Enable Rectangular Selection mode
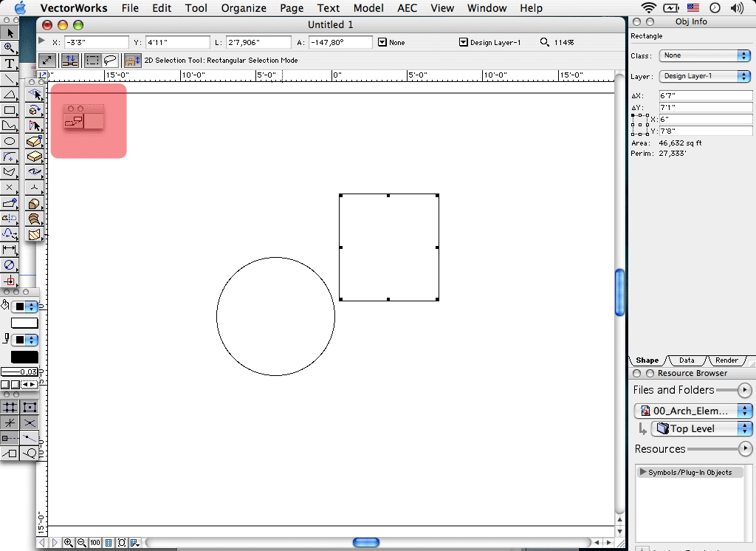 point(92,61)
